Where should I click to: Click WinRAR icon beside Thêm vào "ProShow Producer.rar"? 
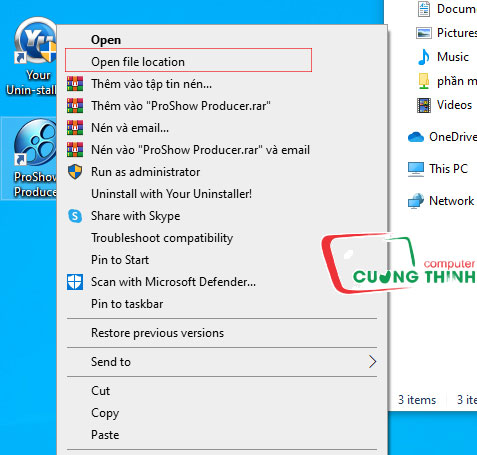[x=75, y=106]
